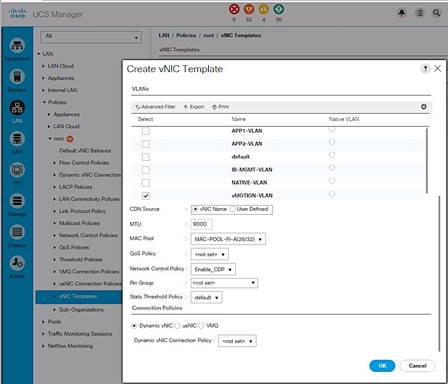Click Export in the VLANs toolbar
Image resolution: width=448 pixels, height=384 pixels.
click(194, 107)
